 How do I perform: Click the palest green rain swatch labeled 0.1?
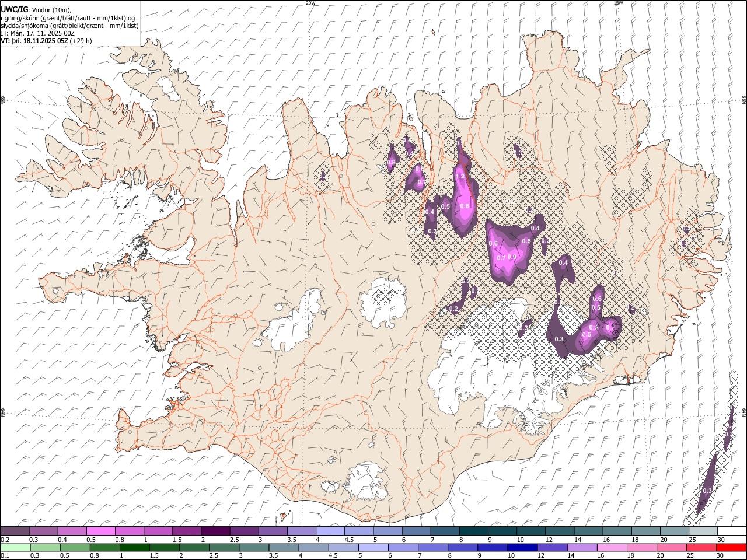(x=15, y=547)
